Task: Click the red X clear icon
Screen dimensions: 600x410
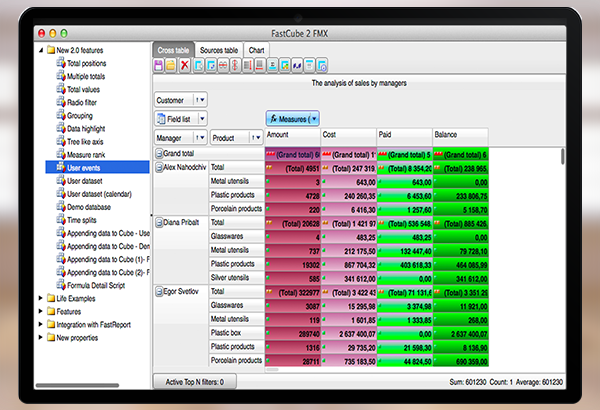Action: pyautogui.click(x=186, y=65)
